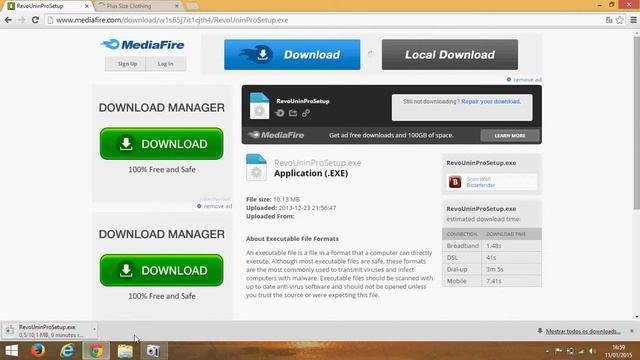Screen dimensions: 640x360
Task: Go back to the previous page
Action: point(8,20)
